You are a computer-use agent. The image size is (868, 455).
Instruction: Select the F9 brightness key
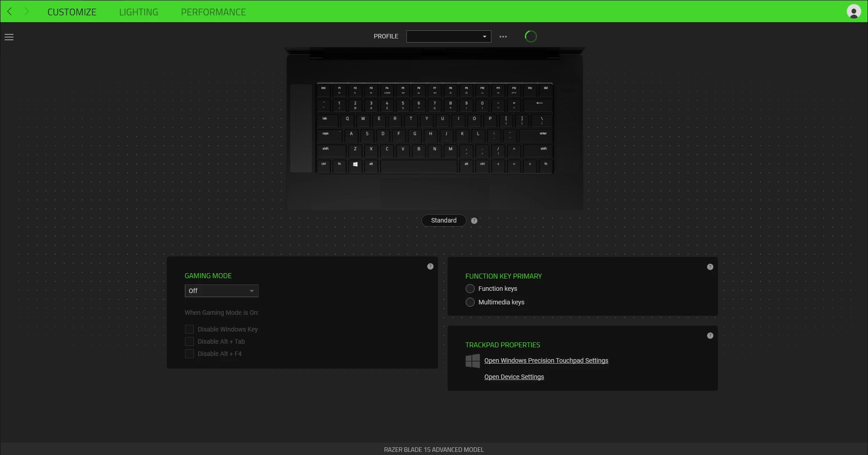pyautogui.click(x=467, y=90)
